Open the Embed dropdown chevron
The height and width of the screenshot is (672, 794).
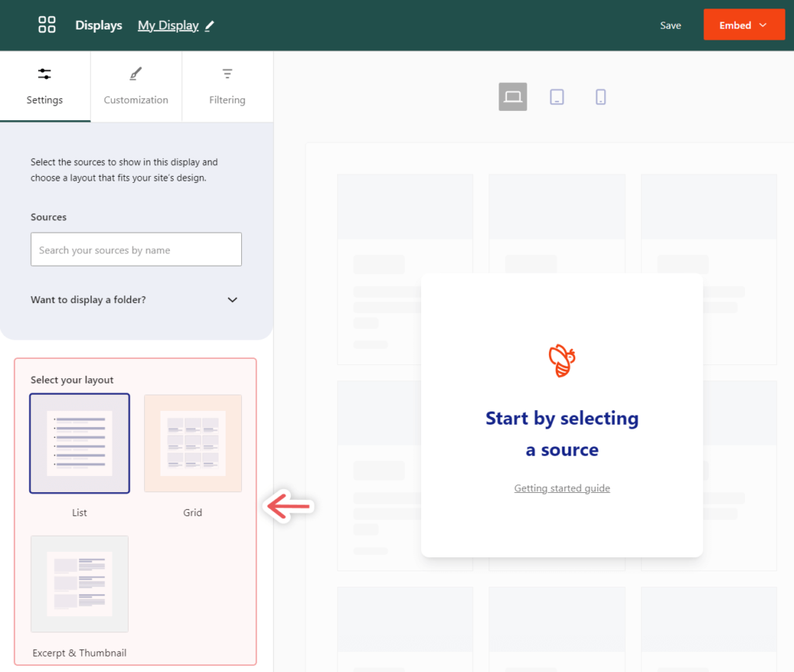click(763, 24)
